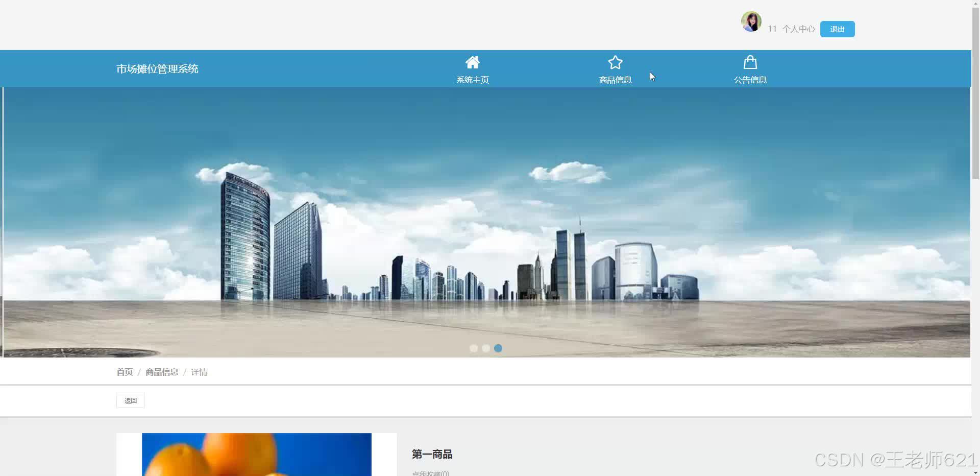Select the first carousel dot
The image size is (980, 476).
473,348
